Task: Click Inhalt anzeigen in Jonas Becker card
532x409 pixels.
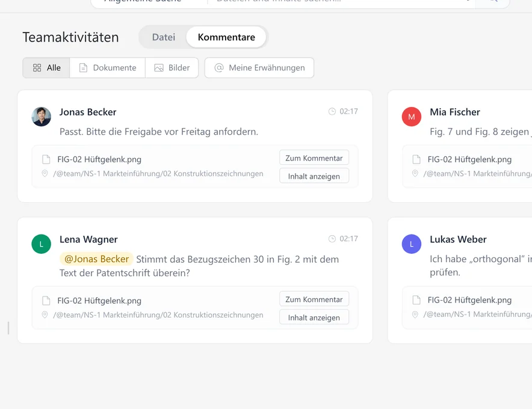Action: click(314, 176)
